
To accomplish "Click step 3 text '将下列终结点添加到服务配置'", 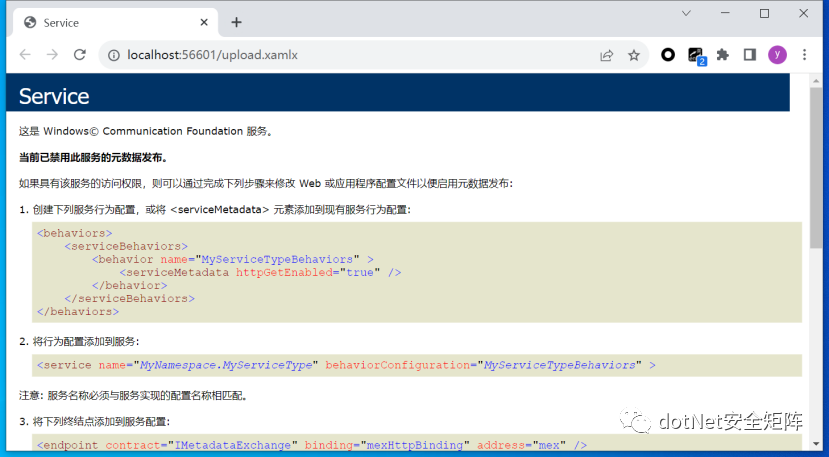I will tap(100, 422).
